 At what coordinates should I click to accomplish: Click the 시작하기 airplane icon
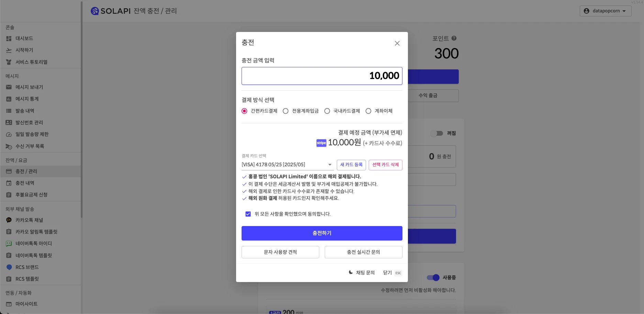[9, 50]
